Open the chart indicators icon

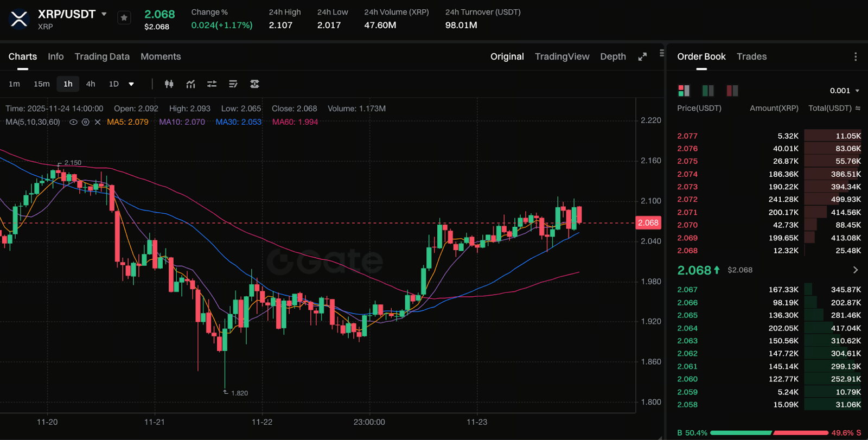(190, 84)
